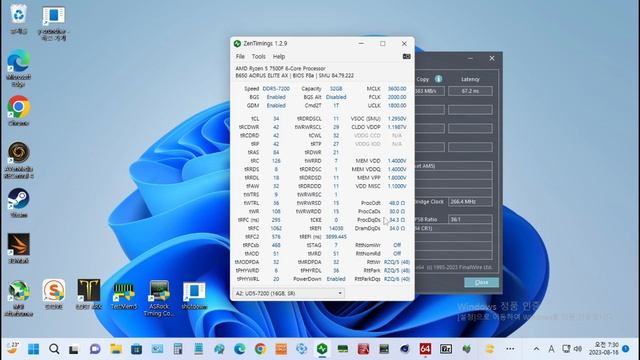Open the LOST ARK desktop shortcut

pyautogui.click(x=89, y=294)
